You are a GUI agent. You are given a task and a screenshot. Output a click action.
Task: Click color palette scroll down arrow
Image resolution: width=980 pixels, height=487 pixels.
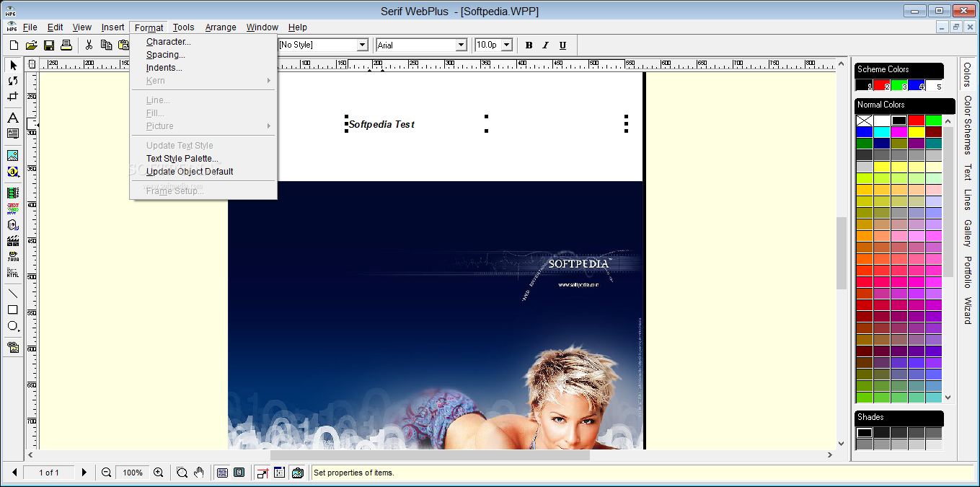pyautogui.click(x=948, y=397)
